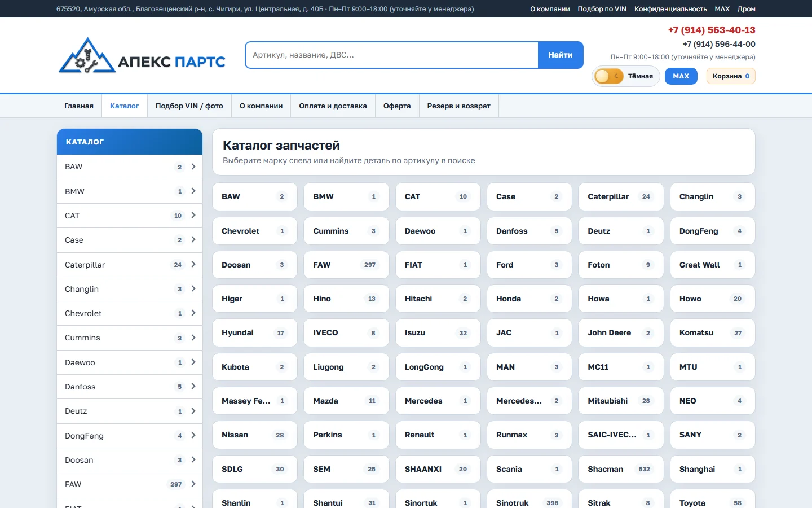
Task: Open the Оферта tab
Action: (397, 106)
